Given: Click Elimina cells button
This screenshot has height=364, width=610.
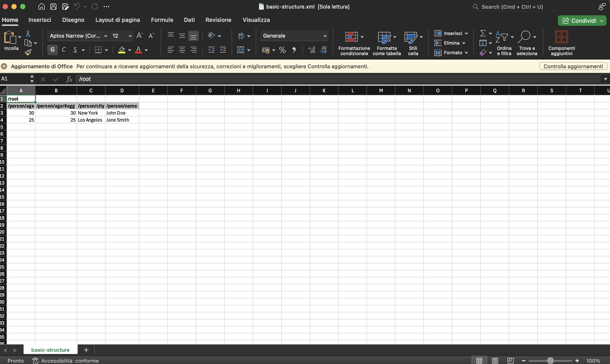Looking at the screenshot, I should (x=450, y=43).
